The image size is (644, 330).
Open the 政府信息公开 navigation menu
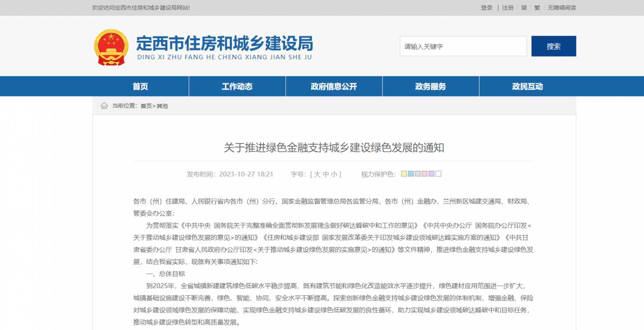334,86
